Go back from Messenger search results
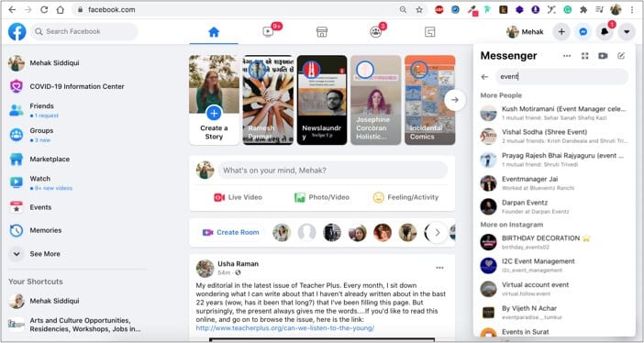The image size is (644, 343). [484, 77]
